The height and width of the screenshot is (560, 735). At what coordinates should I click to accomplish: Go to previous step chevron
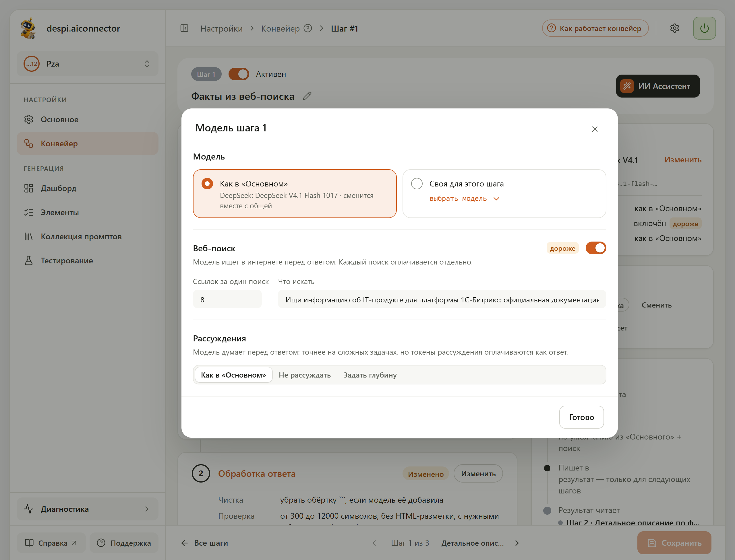point(374,543)
